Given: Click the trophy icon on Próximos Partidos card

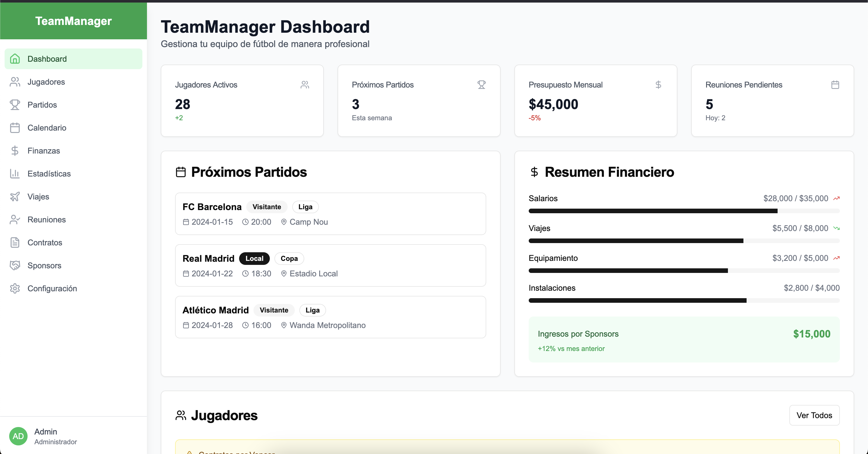Looking at the screenshot, I should [x=482, y=85].
